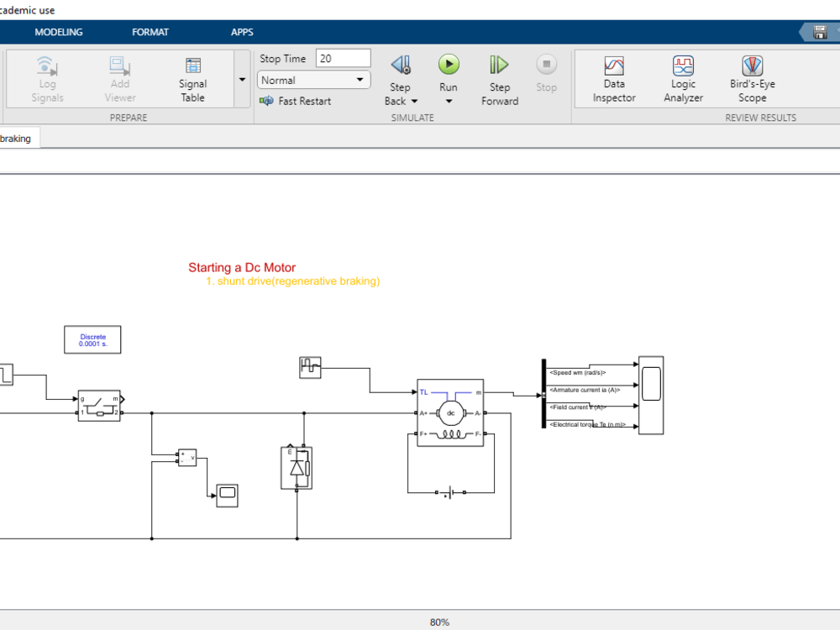Click the PREPARE section label
The image size is (840, 630).
[x=128, y=118]
